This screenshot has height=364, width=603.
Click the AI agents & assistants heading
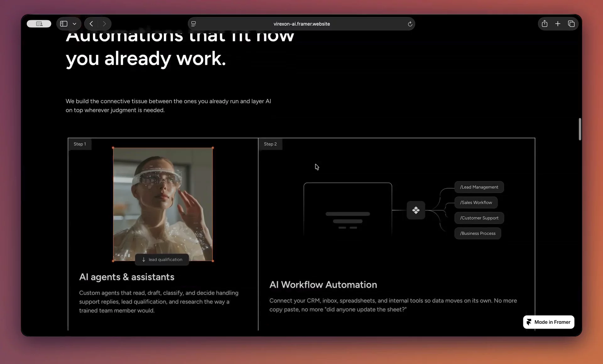pos(127,277)
